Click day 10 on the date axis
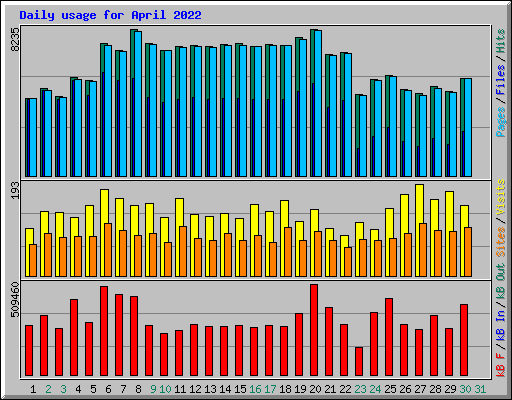The height and width of the screenshot is (400, 512). click(165, 389)
